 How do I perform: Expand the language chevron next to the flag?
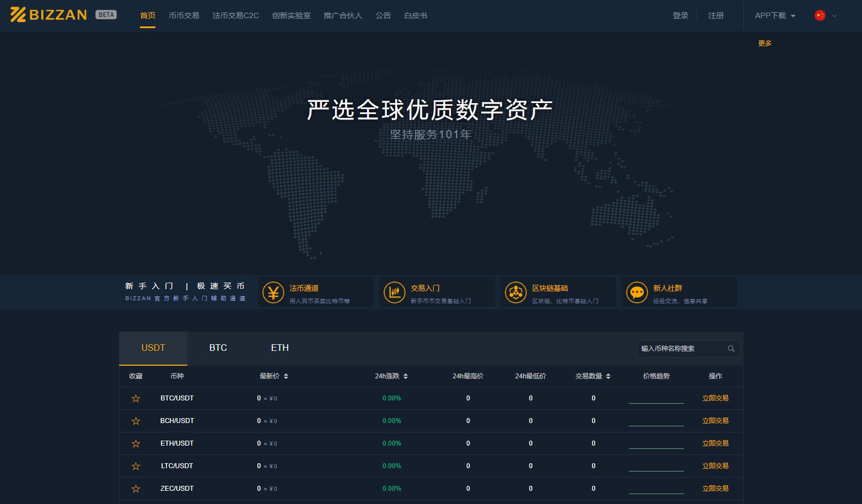[834, 16]
